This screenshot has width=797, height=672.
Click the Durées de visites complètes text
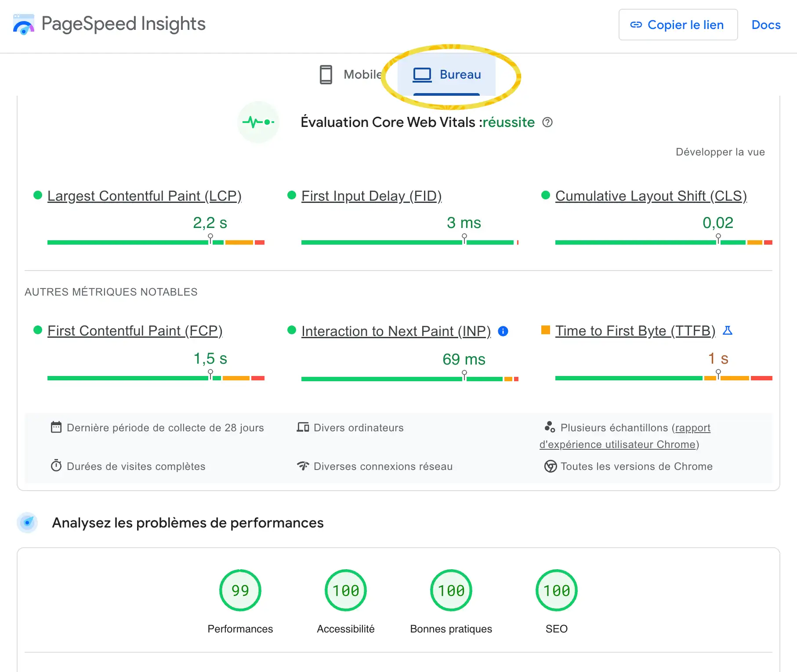tap(136, 466)
